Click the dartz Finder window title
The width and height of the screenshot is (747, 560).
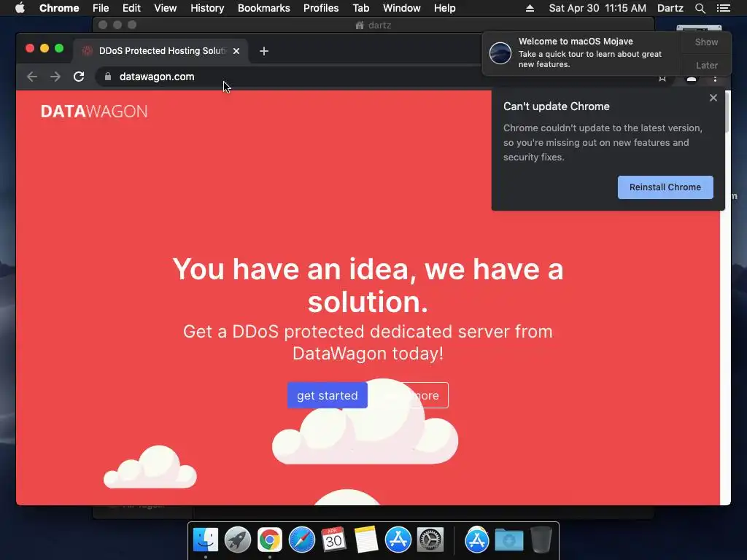373,26
